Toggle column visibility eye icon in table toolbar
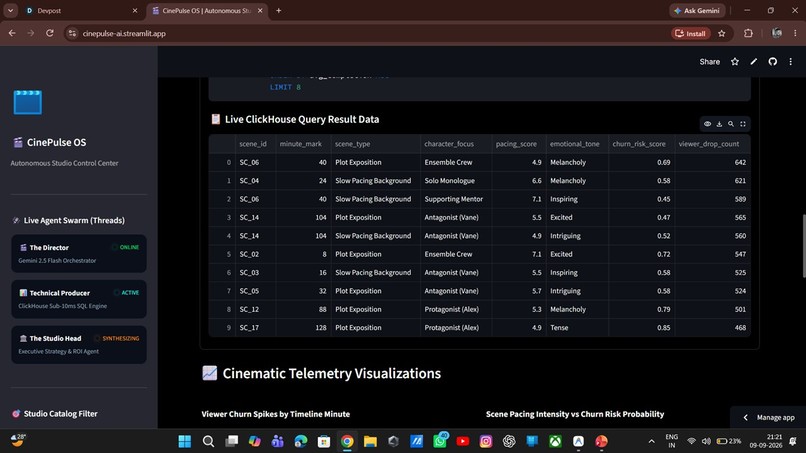 click(x=707, y=124)
